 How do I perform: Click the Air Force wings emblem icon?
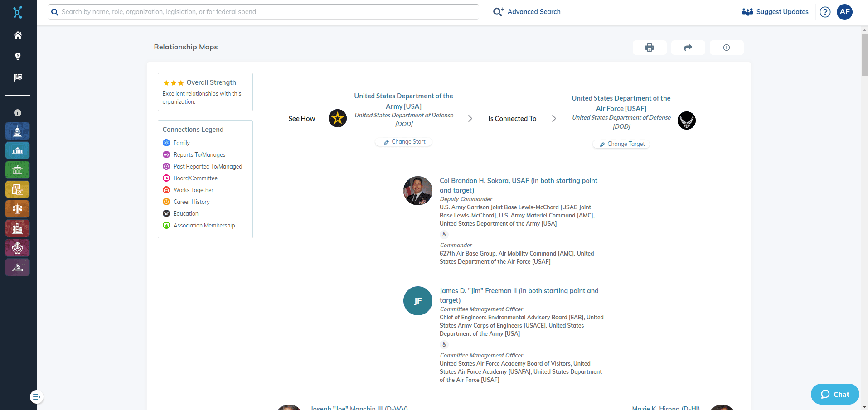click(687, 121)
